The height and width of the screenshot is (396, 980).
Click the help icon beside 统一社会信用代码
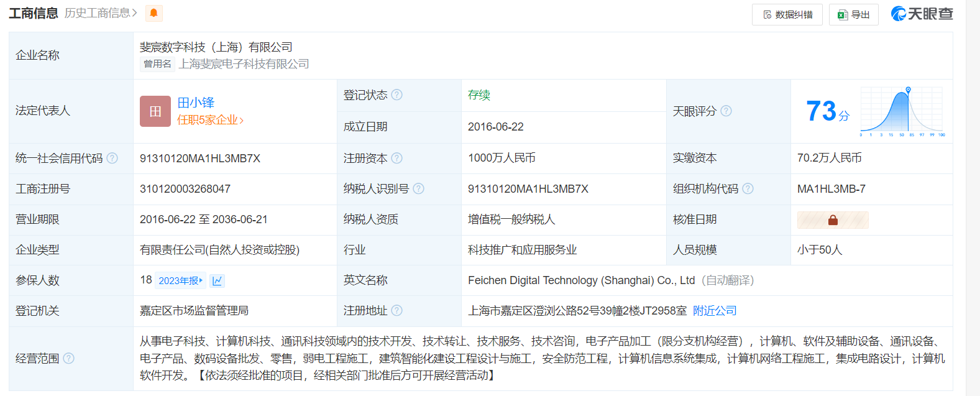click(x=112, y=158)
